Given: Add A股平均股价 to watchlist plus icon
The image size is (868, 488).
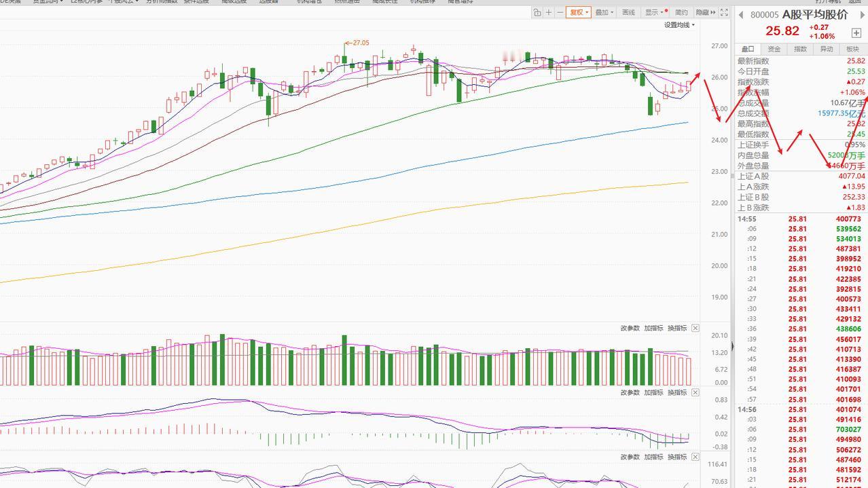Looking at the screenshot, I should point(856,33).
